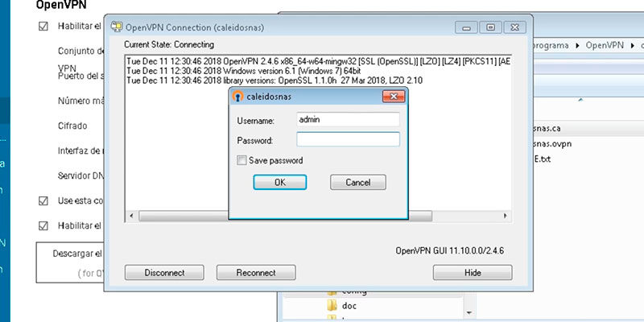Viewport: 644px width, 322px height.
Task: Click the arrow after OpenVPN in breadcrumb
Action: 631,45
